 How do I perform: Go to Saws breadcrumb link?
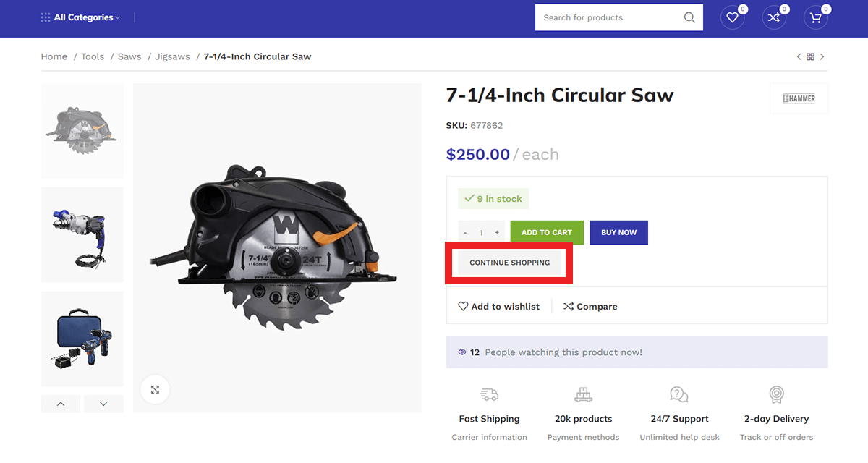(129, 56)
